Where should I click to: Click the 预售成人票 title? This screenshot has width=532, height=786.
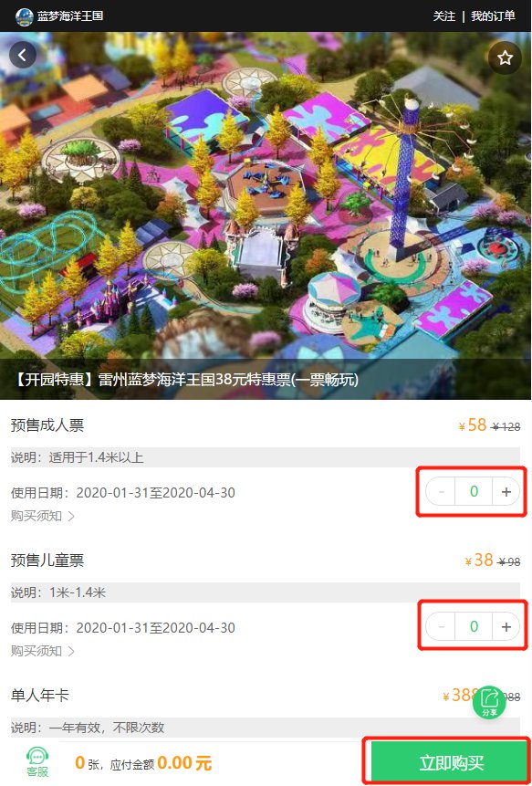(x=47, y=425)
